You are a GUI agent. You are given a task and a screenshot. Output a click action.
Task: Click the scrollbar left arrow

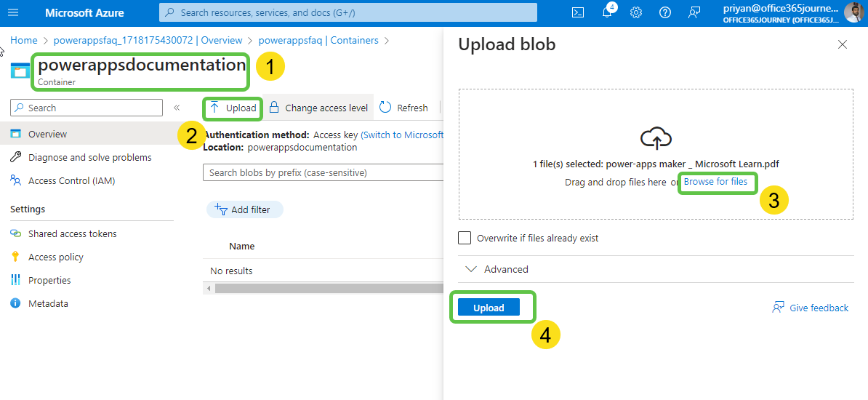coord(209,288)
